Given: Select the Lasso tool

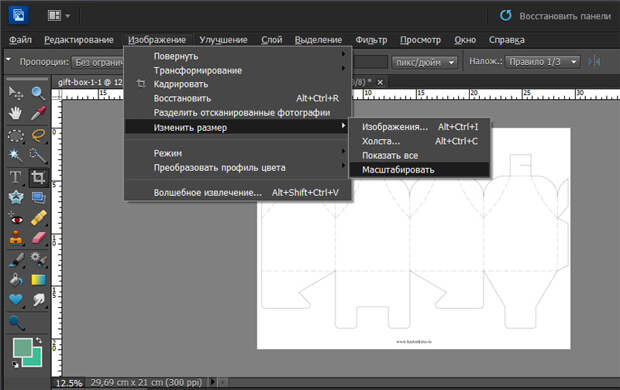Looking at the screenshot, I should pos(38,136).
